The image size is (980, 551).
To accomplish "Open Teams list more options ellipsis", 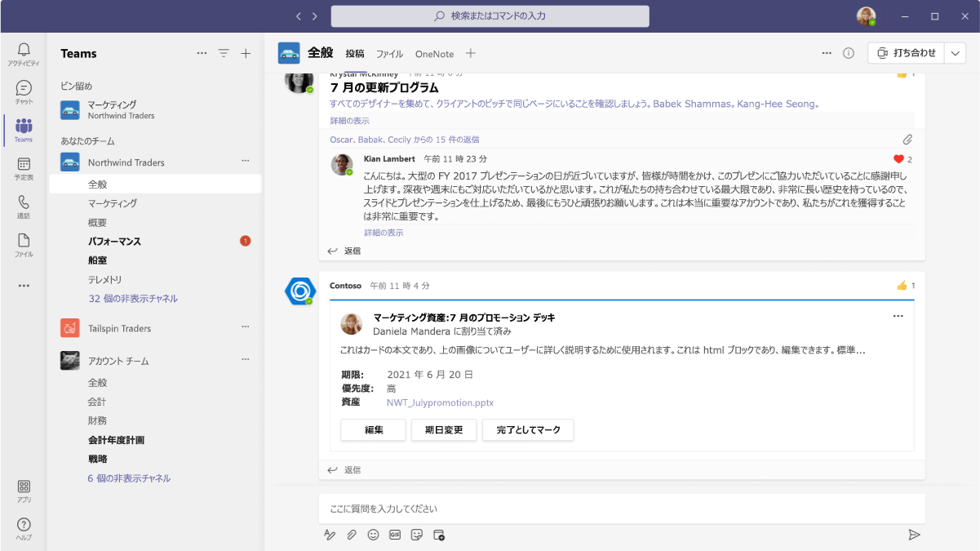I will 202,54.
